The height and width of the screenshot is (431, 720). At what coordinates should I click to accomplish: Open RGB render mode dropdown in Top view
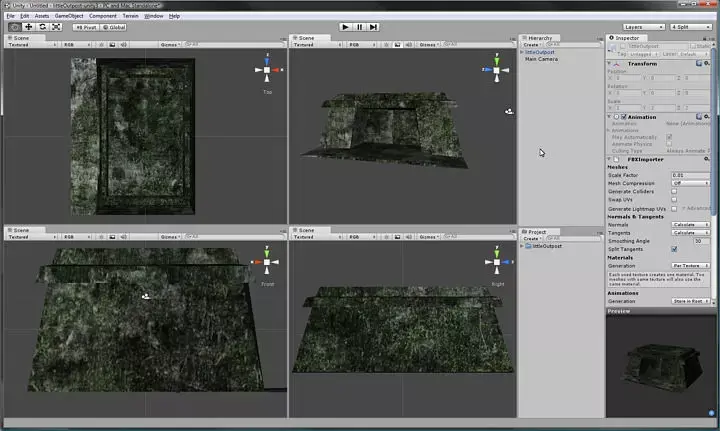76,45
